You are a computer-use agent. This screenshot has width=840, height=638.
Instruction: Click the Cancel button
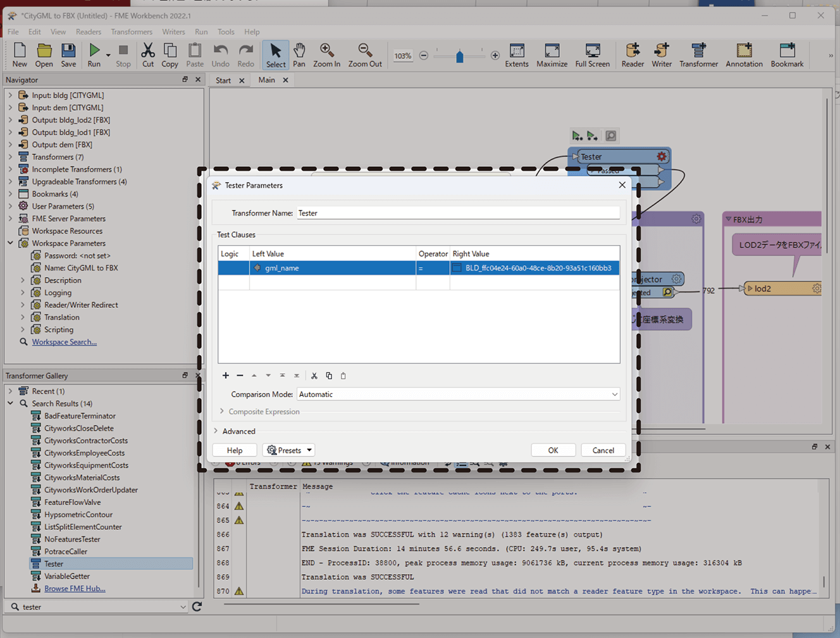coord(603,450)
